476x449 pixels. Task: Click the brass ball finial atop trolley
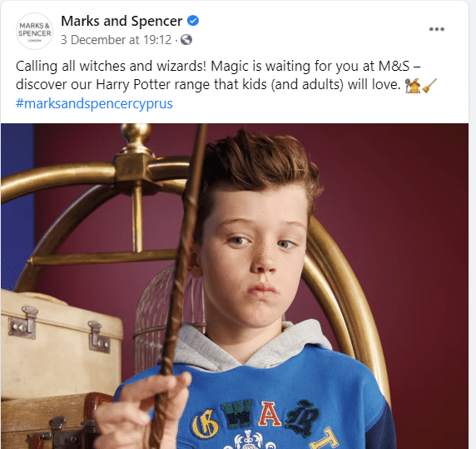[x=136, y=134]
